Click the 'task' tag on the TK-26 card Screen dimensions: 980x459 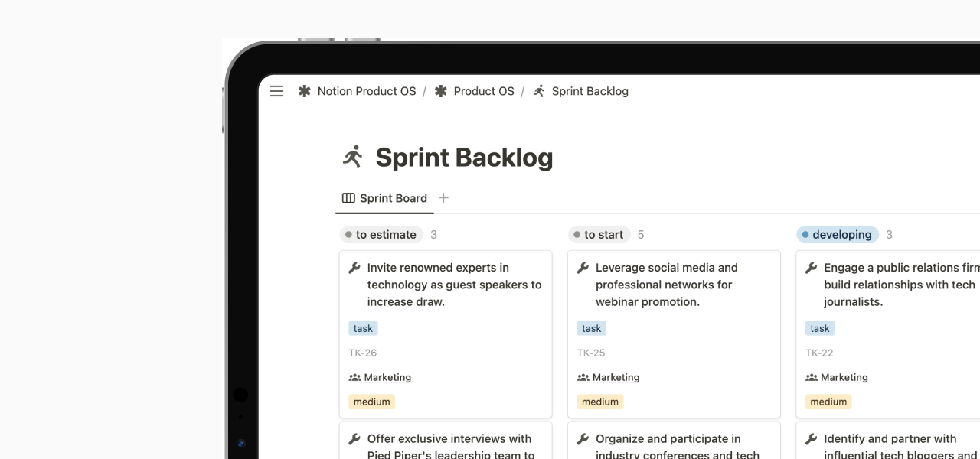362,327
